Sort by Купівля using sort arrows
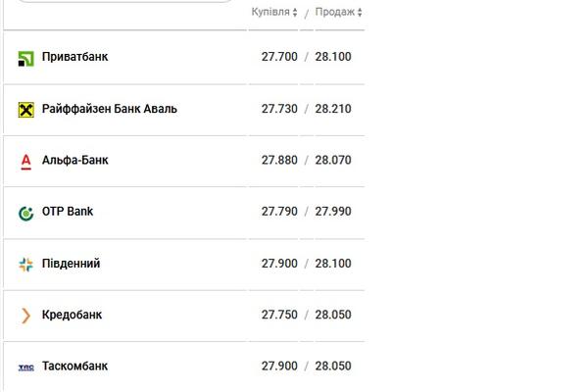This screenshot has width=588, height=392. pyautogui.click(x=295, y=13)
